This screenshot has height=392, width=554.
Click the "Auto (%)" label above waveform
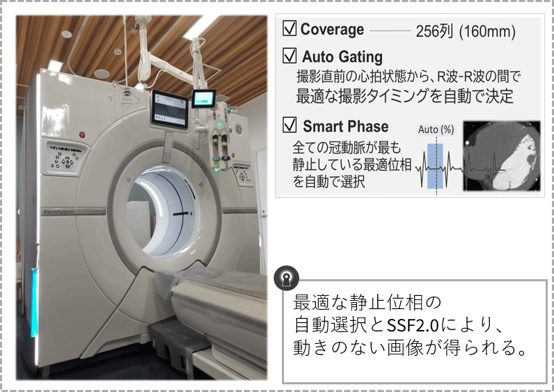pyautogui.click(x=435, y=130)
